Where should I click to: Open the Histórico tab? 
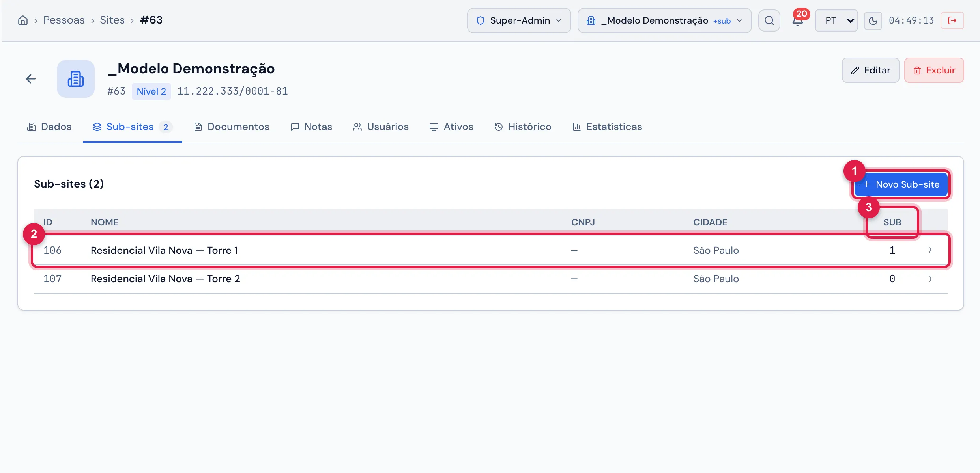coord(523,127)
